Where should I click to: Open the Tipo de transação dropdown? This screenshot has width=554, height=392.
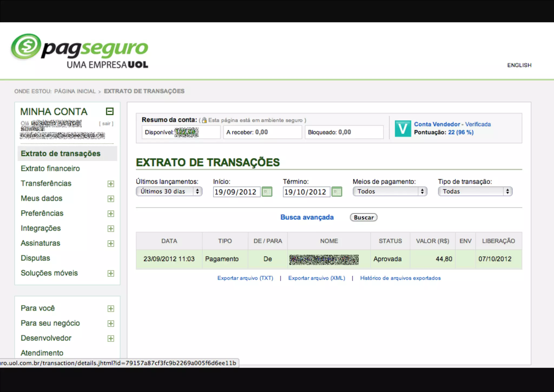pos(475,192)
